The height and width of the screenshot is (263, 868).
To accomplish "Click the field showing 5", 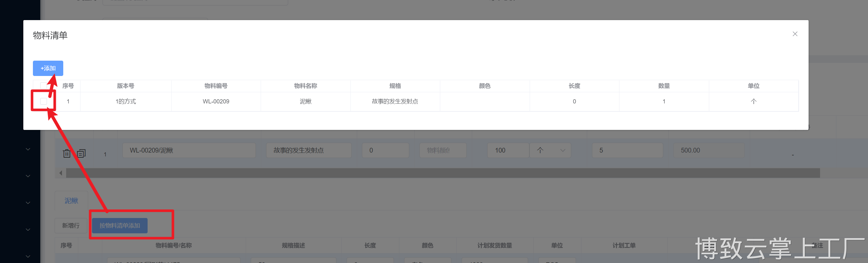I will coord(627,150).
